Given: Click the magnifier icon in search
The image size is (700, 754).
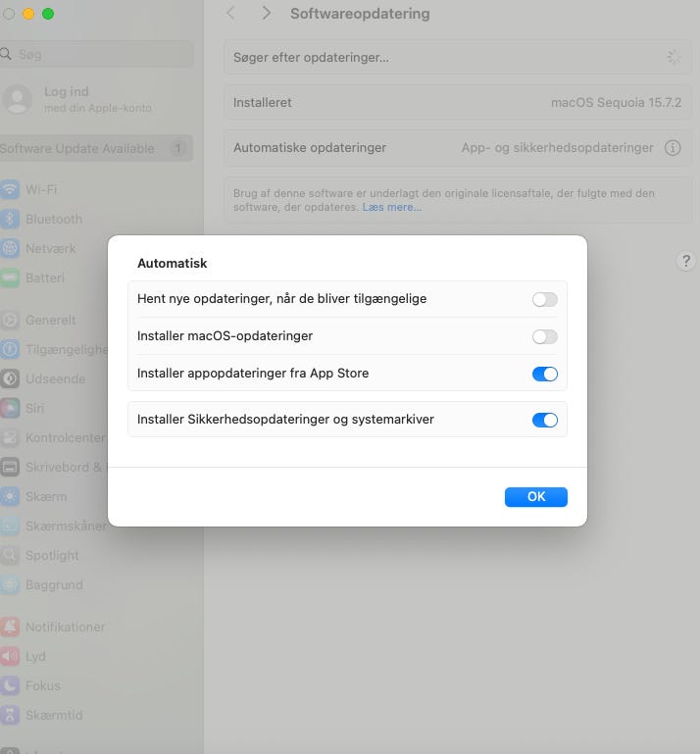Looking at the screenshot, I should tap(6, 54).
